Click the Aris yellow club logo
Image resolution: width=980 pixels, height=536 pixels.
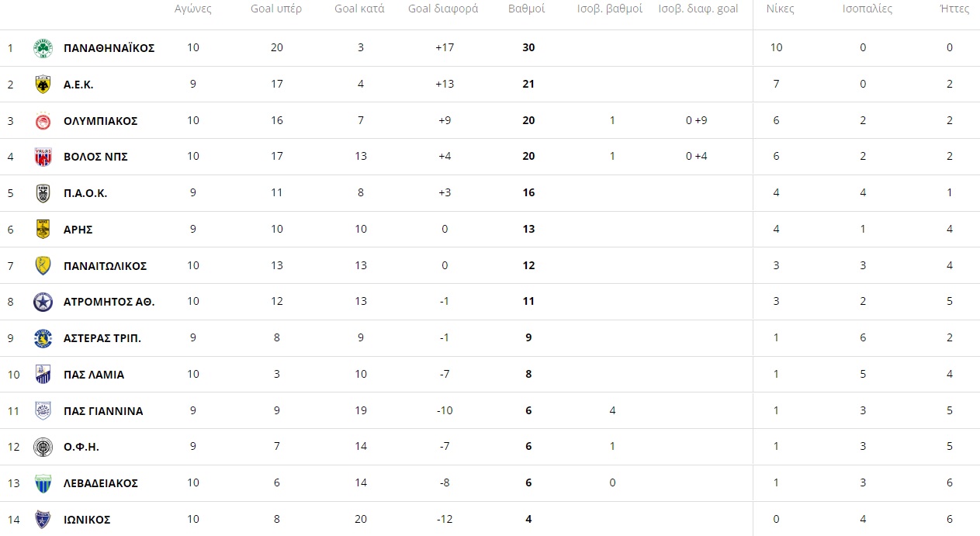click(43, 230)
